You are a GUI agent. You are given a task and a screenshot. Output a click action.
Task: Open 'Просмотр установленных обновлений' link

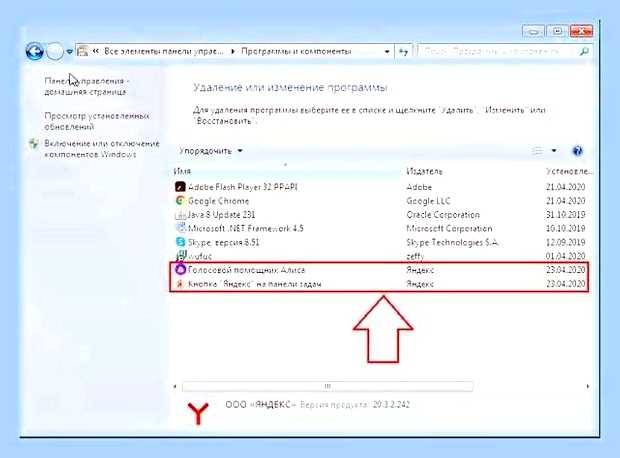click(97, 121)
